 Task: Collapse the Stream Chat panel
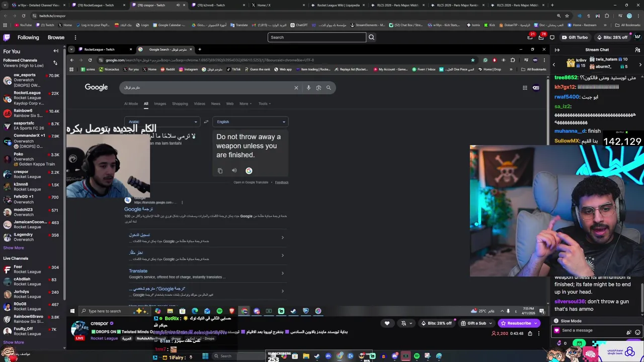point(557,50)
